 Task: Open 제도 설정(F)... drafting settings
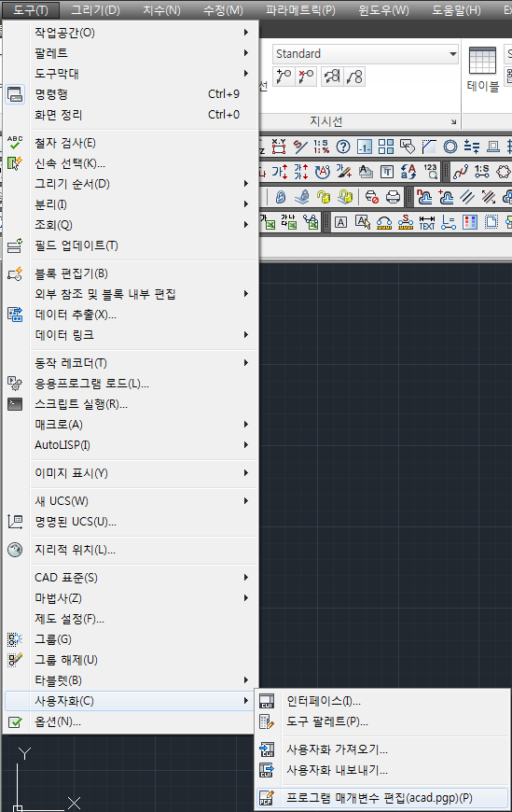click(131, 619)
